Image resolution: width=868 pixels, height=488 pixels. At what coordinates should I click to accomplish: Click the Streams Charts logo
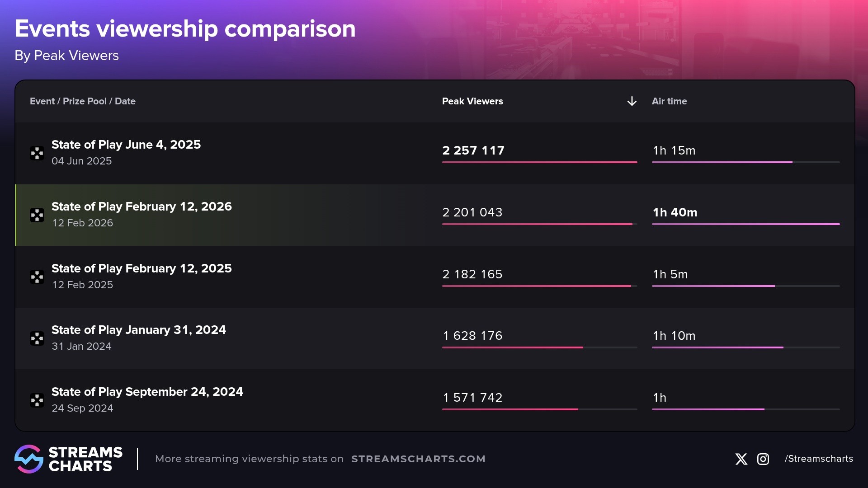[x=68, y=459]
